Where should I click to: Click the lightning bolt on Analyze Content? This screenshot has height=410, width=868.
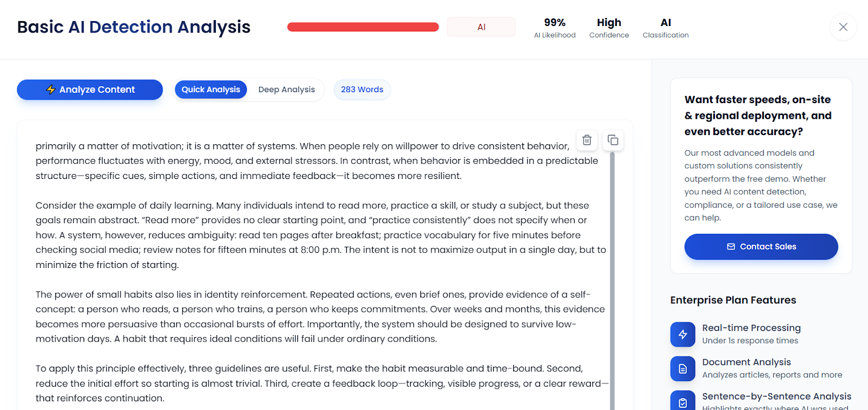[51, 89]
